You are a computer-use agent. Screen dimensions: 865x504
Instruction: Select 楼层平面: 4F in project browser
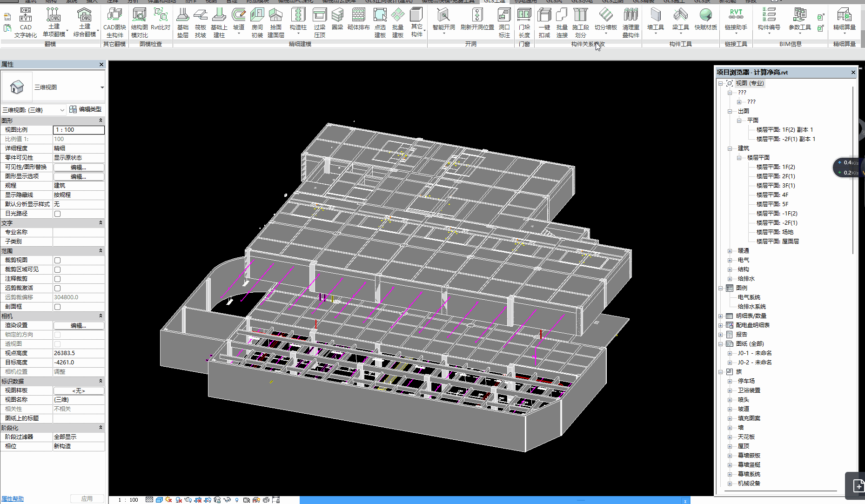coord(772,195)
